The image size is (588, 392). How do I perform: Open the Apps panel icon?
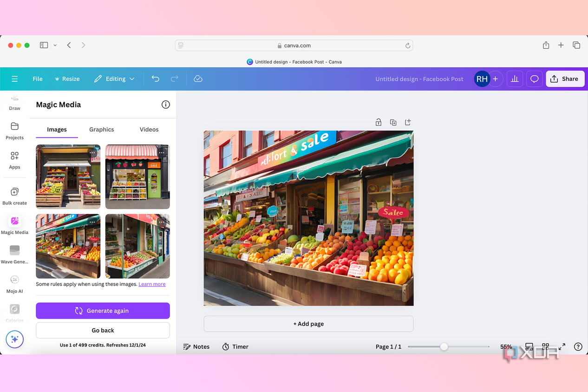click(x=14, y=160)
